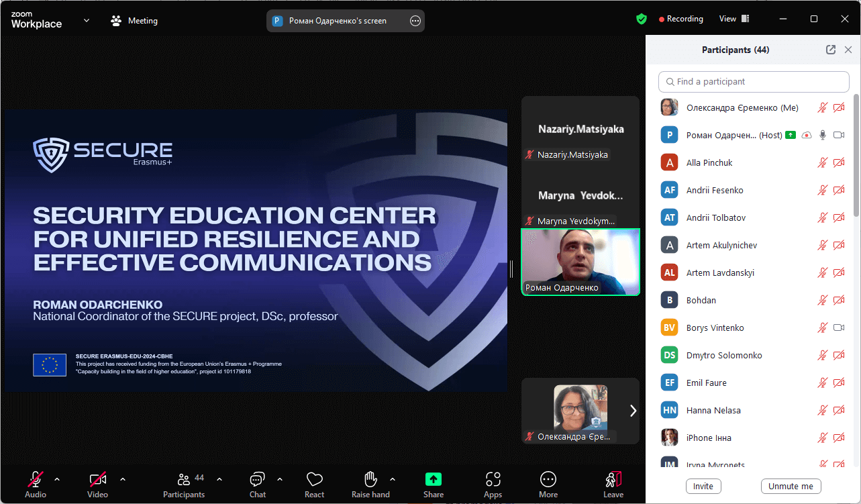The image size is (861, 504).
Task: Open screen share options ellipsis menu
Action: (415, 21)
